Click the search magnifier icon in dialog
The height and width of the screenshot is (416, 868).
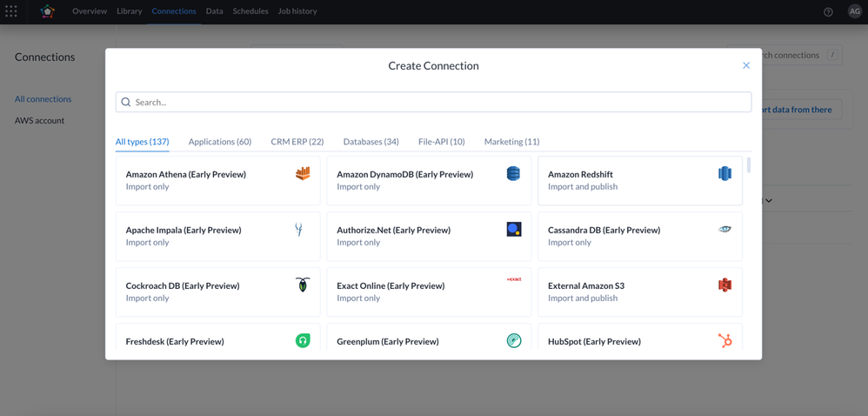tap(125, 102)
